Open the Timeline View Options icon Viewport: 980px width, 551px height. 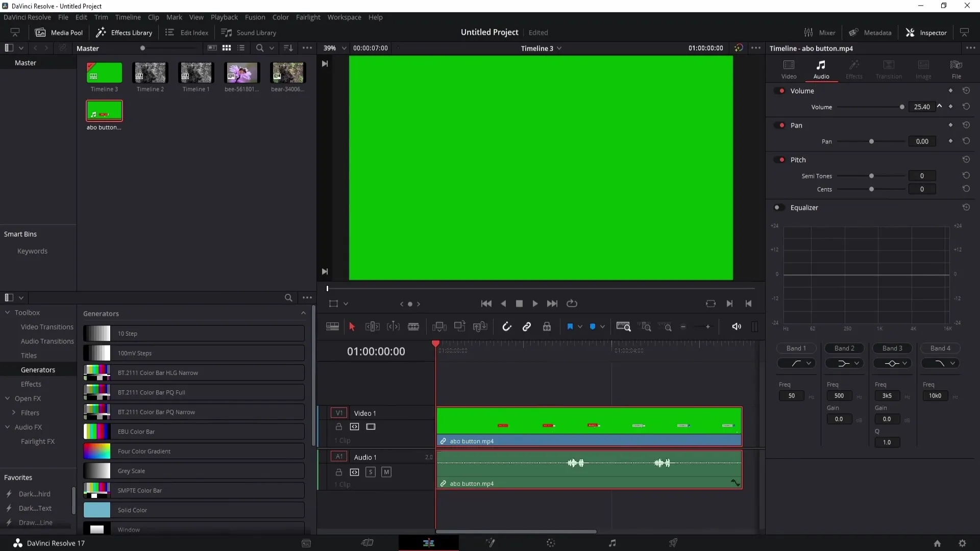point(332,327)
